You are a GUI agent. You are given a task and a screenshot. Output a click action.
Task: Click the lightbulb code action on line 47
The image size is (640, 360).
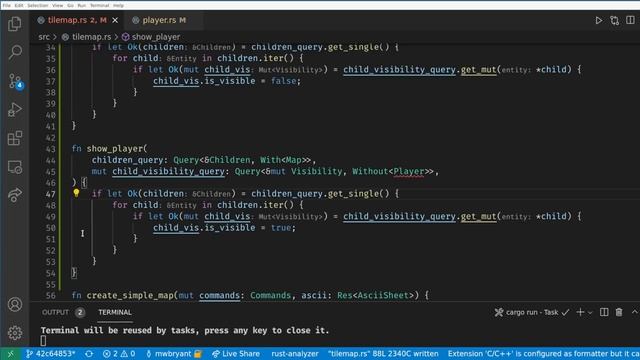76,193
